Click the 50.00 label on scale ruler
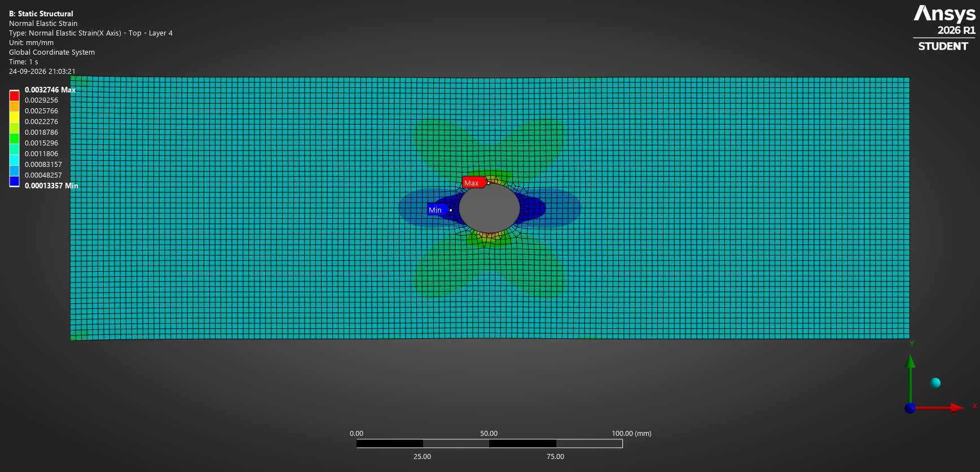This screenshot has height=472, width=980. click(x=489, y=434)
